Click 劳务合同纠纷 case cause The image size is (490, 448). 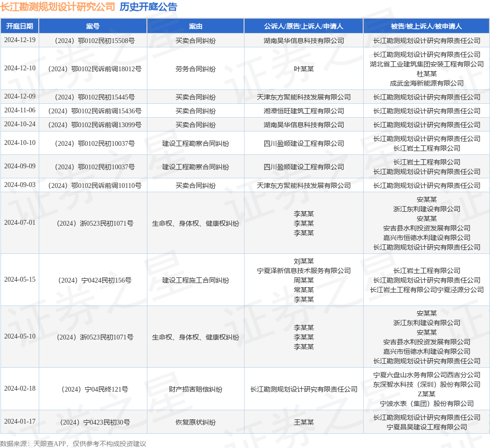tap(196, 69)
